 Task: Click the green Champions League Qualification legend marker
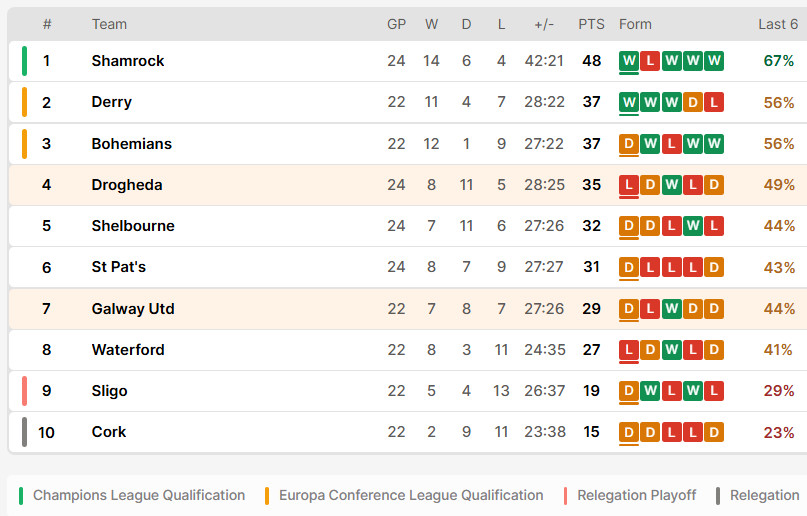21,495
